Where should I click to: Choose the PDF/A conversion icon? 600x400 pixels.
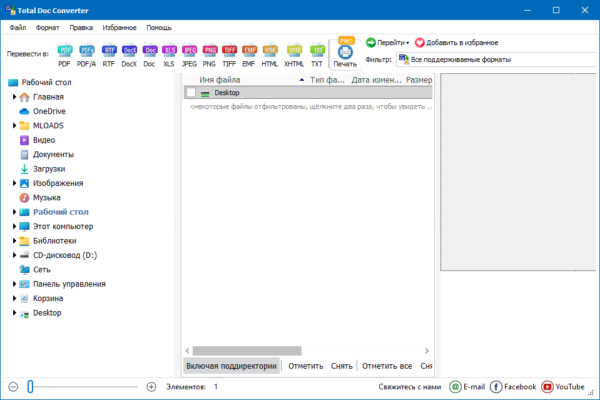point(86,50)
